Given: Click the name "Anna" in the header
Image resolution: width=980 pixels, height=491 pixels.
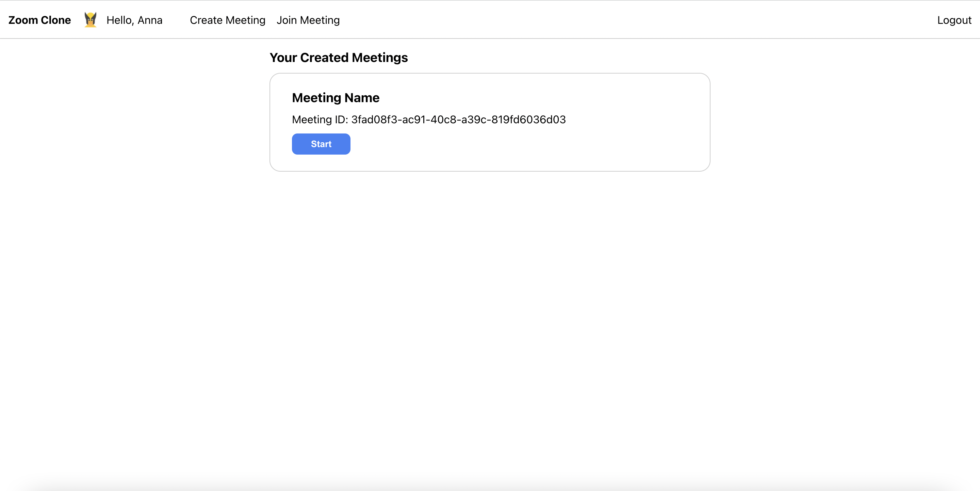Looking at the screenshot, I should (150, 20).
